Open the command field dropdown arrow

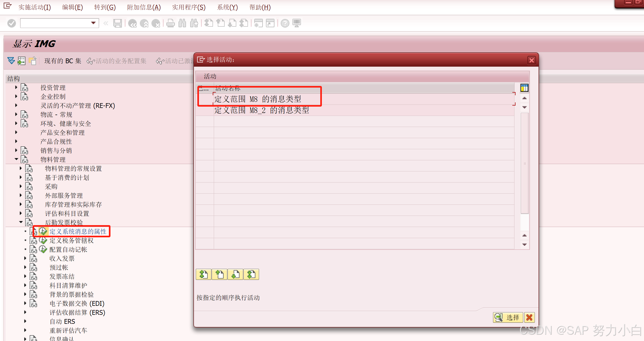tap(93, 23)
